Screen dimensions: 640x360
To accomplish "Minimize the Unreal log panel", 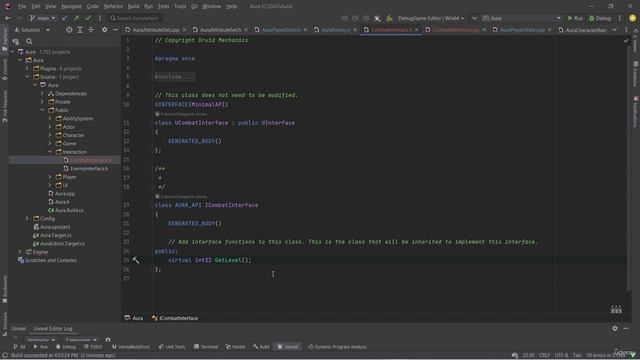I will pos(626,328).
